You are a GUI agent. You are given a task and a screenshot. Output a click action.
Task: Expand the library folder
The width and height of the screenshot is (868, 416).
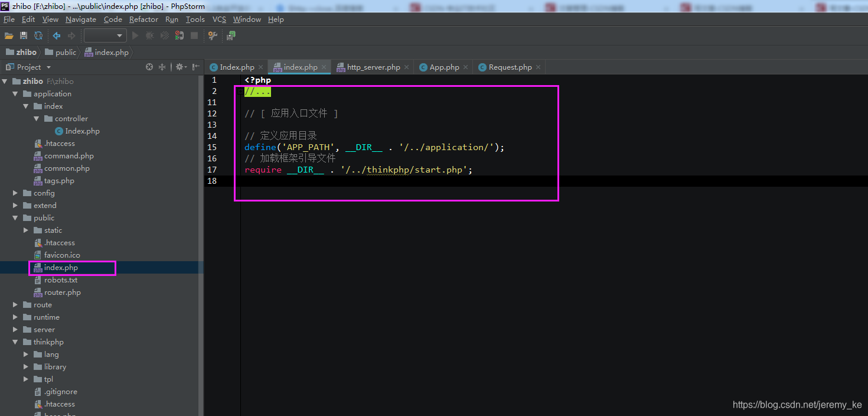pyautogui.click(x=26, y=367)
